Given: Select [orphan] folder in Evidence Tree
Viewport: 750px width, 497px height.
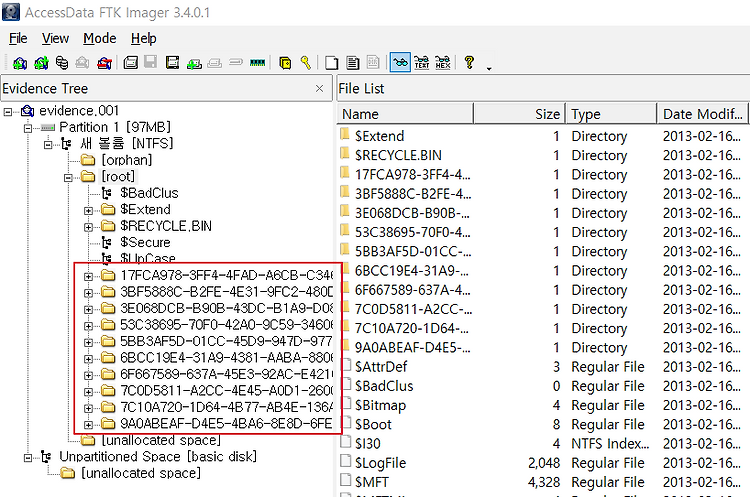Looking at the screenshot, I should point(126,160).
